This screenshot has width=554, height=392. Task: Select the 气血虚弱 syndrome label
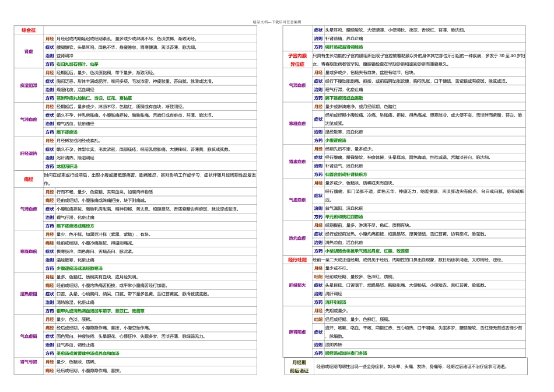(x=29, y=337)
